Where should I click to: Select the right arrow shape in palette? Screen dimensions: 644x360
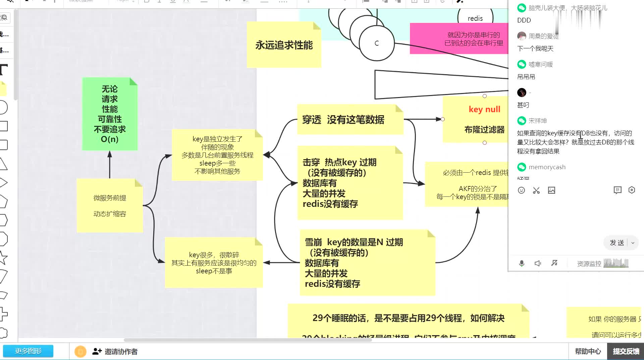(x=3, y=183)
